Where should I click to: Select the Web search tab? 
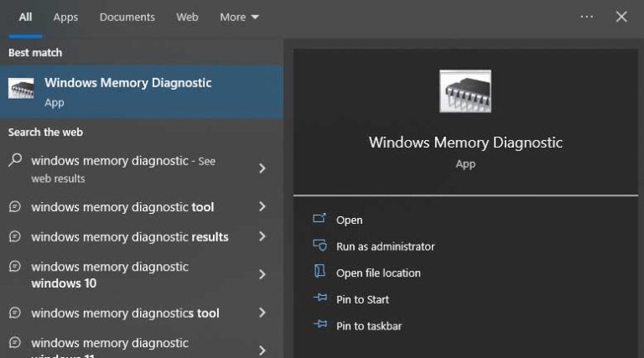[187, 17]
